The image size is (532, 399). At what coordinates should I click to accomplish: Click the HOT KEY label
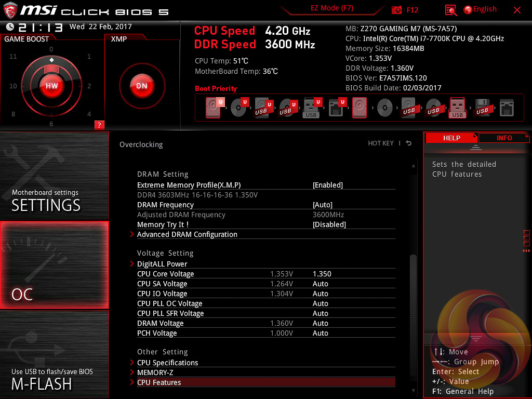(x=381, y=143)
